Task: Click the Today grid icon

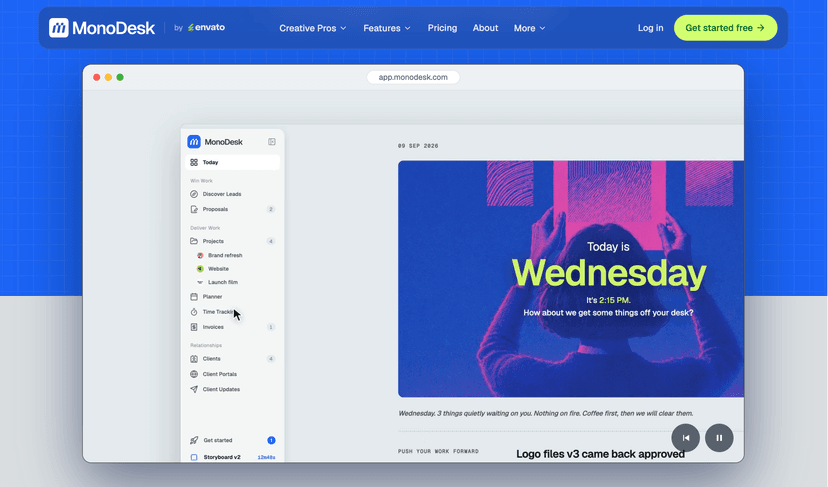Action: click(194, 162)
